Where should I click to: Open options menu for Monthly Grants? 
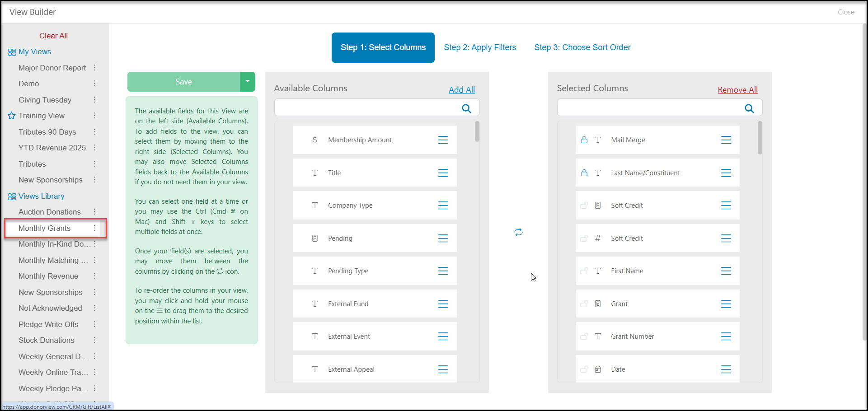pos(94,228)
